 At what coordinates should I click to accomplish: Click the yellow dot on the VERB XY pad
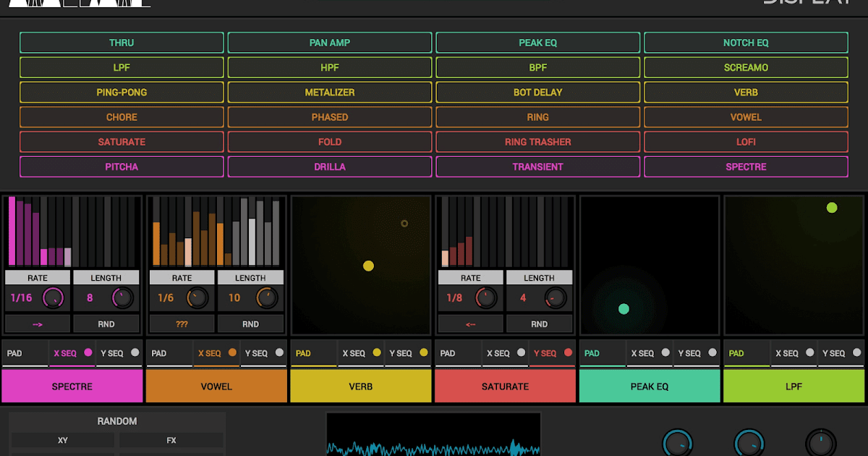369,266
